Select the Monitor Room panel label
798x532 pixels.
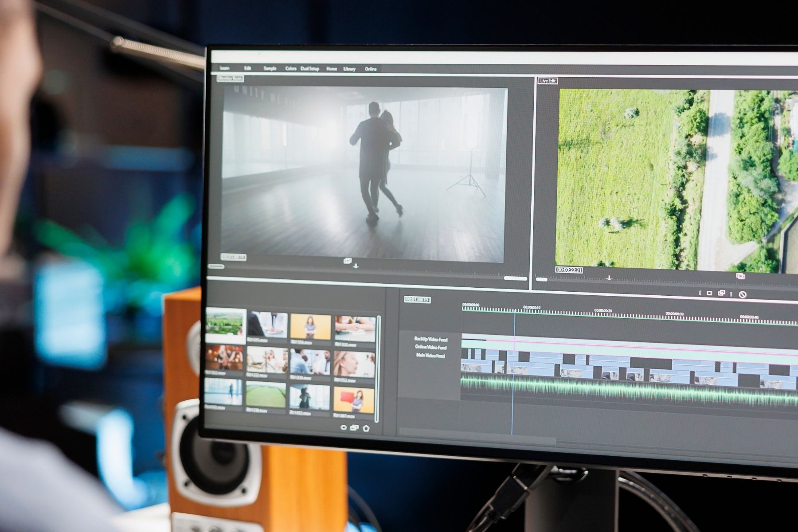[x=231, y=78]
